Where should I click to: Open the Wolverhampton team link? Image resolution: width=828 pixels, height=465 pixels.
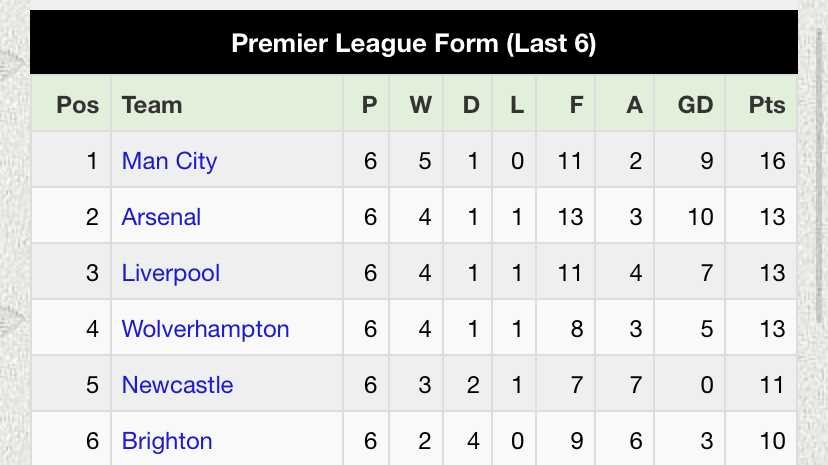coord(205,329)
